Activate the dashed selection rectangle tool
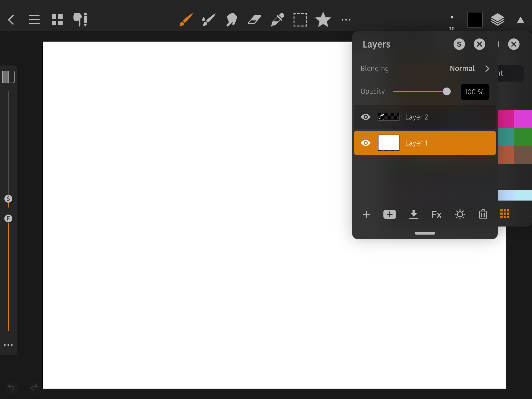The image size is (532, 399). click(x=300, y=20)
